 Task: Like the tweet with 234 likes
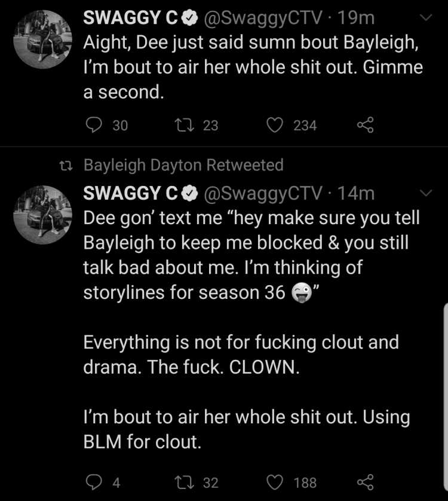point(275,125)
